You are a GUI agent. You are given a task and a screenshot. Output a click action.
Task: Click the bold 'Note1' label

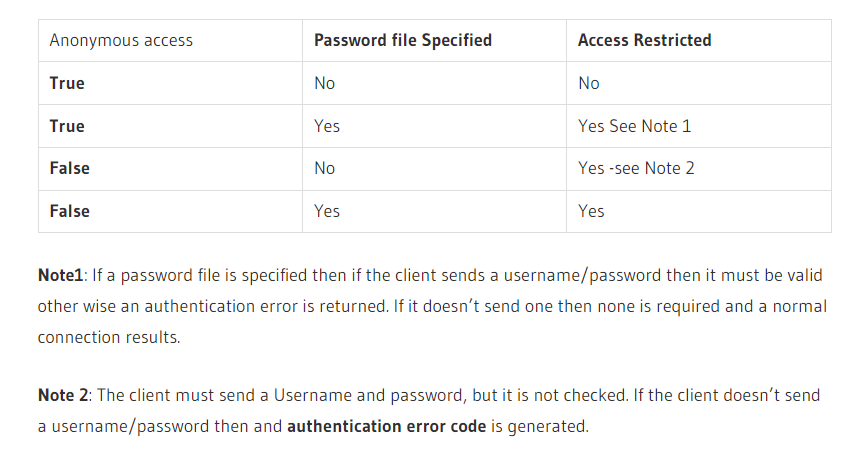(63, 275)
